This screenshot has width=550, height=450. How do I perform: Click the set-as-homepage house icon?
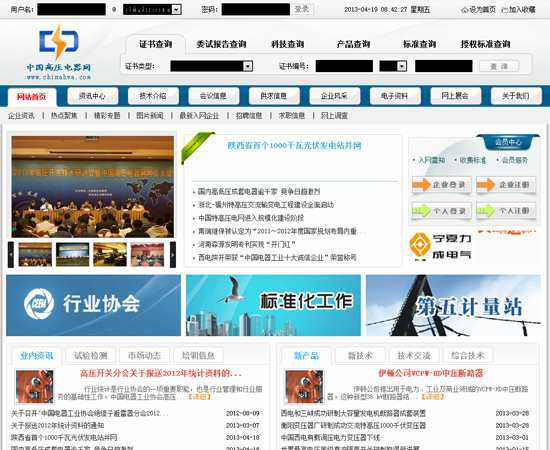(x=464, y=10)
